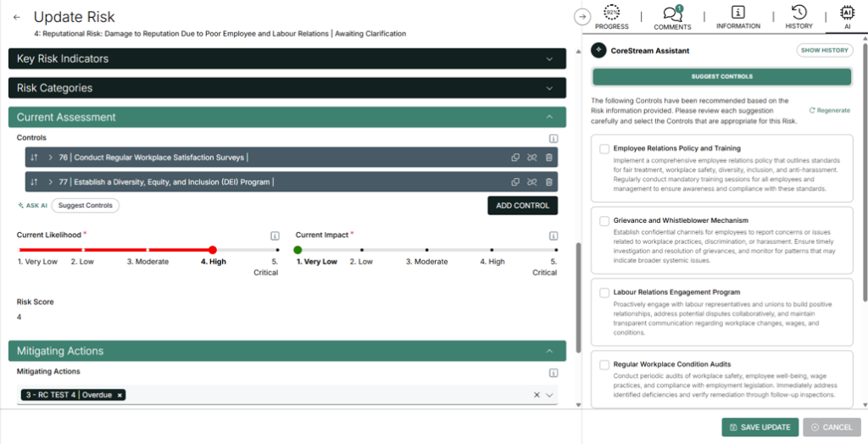Expand the Risk Categories section

(x=287, y=88)
